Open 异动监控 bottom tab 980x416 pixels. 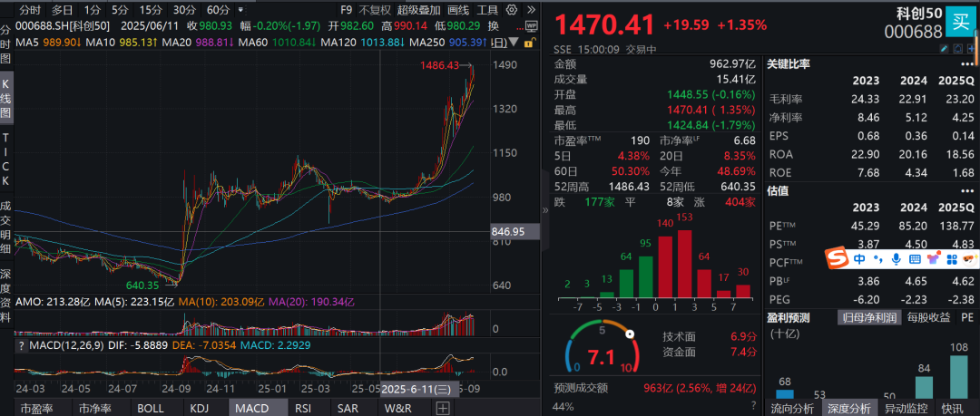[906, 409]
